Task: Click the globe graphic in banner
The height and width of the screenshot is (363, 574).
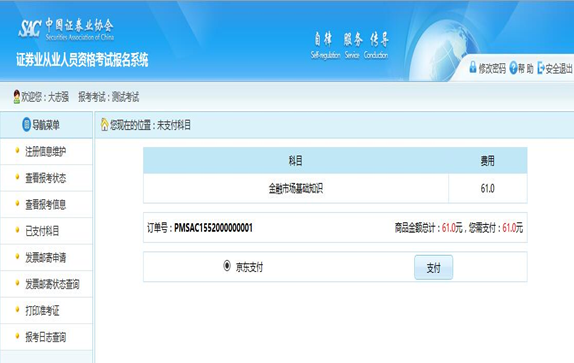Action: (445, 48)
